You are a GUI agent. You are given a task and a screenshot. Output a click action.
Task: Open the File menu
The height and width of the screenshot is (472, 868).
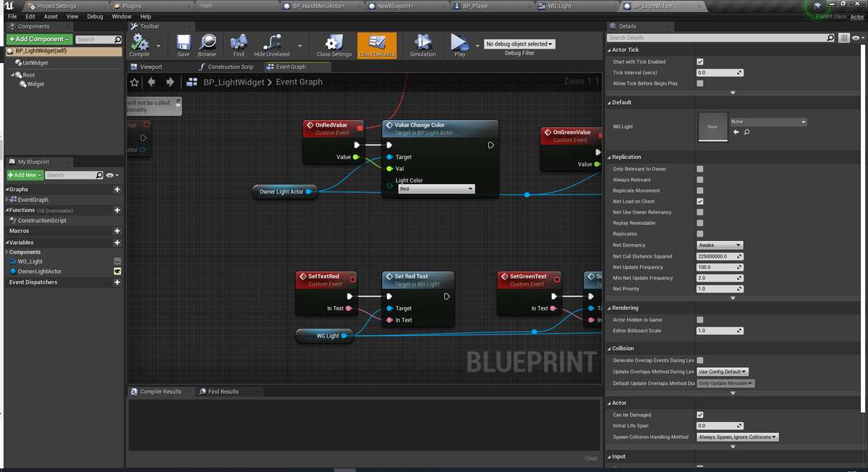(12, 16)
